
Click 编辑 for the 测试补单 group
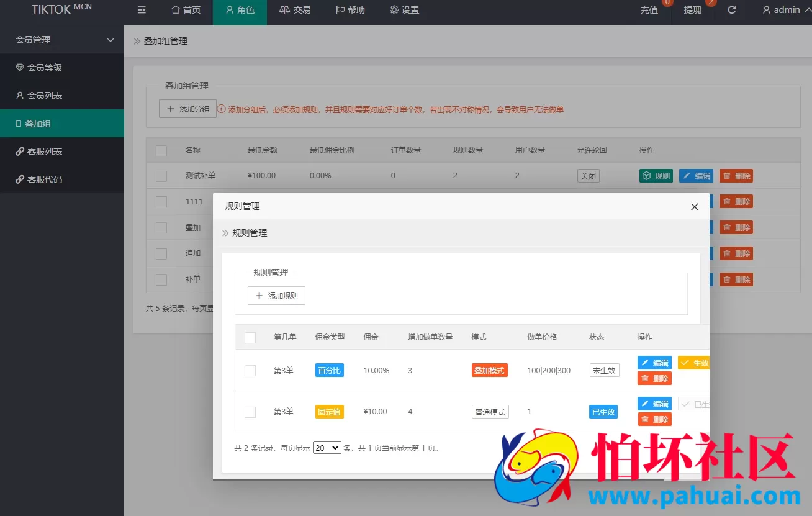pyautogui.click(x=696, y=176)
